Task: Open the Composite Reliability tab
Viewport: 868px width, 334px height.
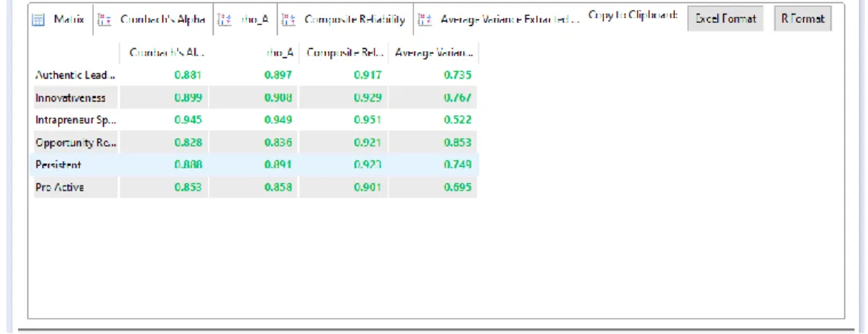Action: (346, 20)
